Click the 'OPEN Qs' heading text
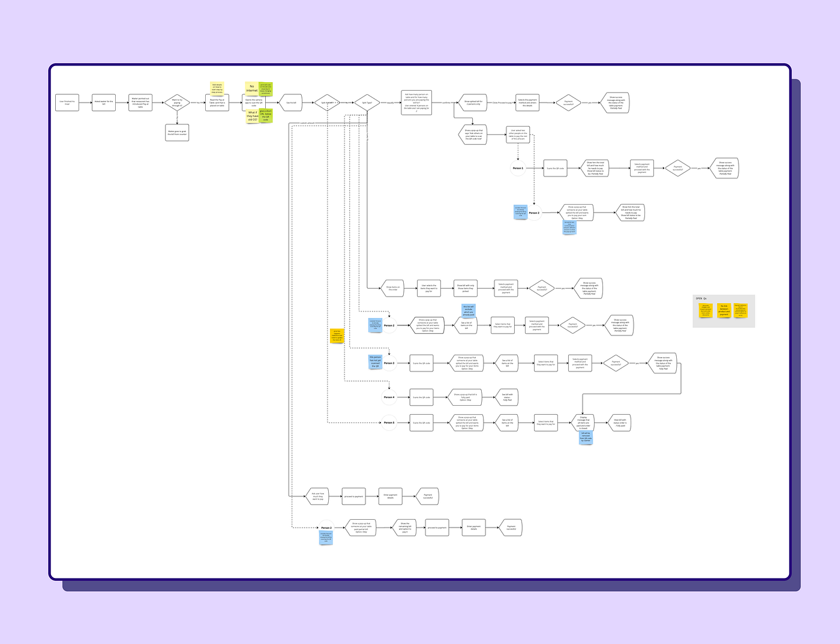The width and height of the screenshot is (840, 644). (701, 298)
